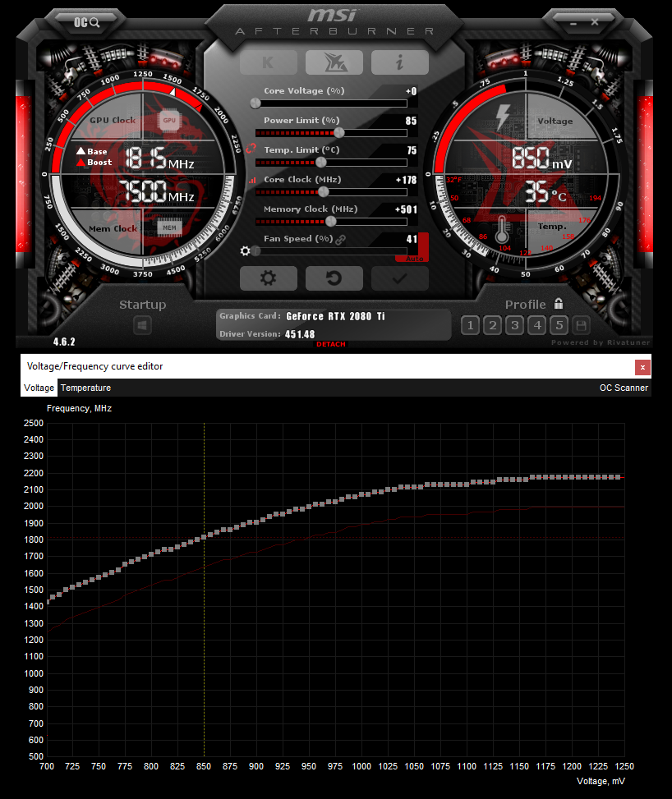Switch to the Voltage tab
This screenshot has width=672, height=799.
(39, 388)
